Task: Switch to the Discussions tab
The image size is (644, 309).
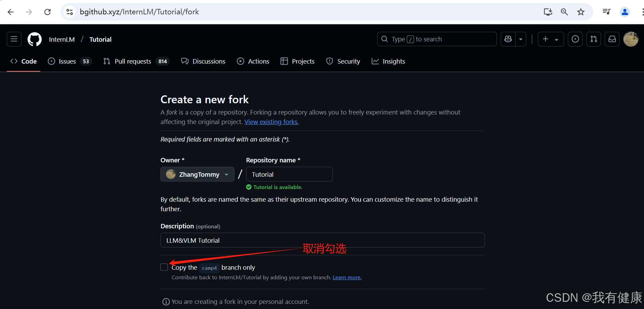Action: (203, 61)
